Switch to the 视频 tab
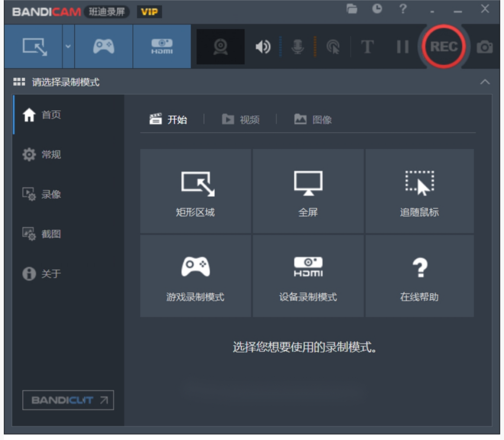The height and width of the screenshot is (440, 504). point(241,120)
